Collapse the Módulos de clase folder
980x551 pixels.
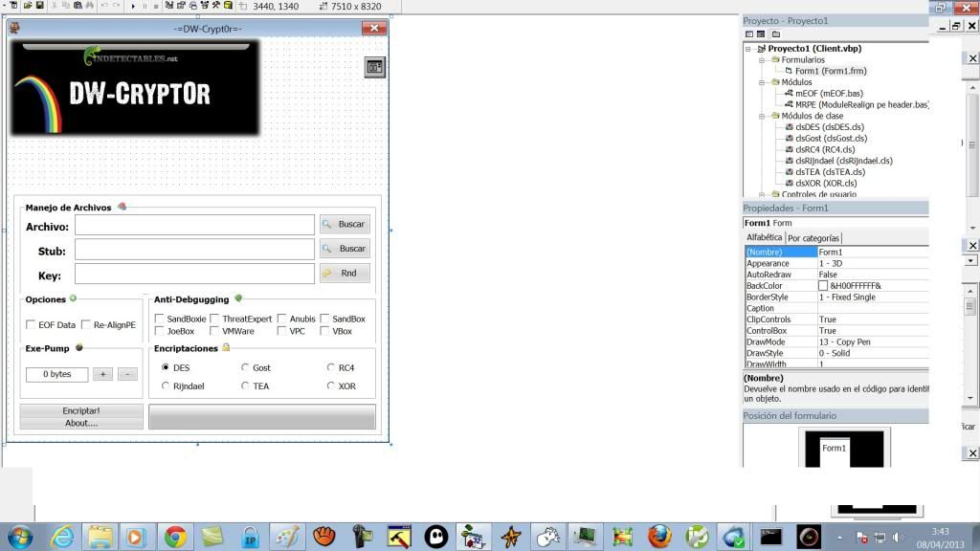[x=762, y=116]
